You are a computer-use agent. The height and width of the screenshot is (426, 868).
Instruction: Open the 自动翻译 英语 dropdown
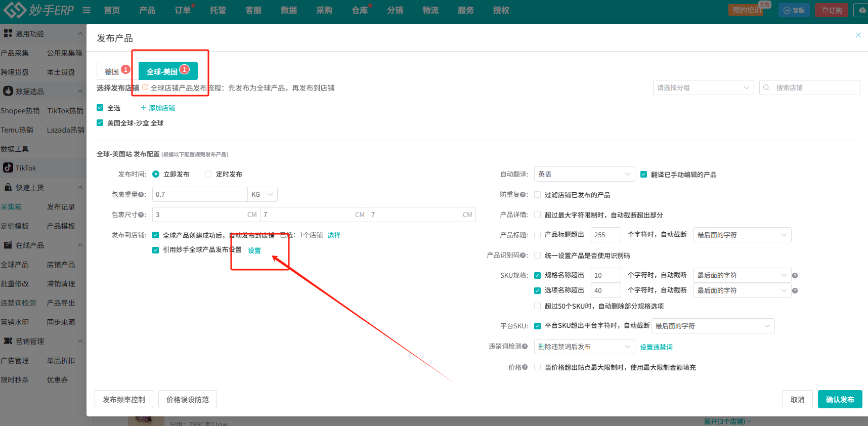click(x=584, y=174)
